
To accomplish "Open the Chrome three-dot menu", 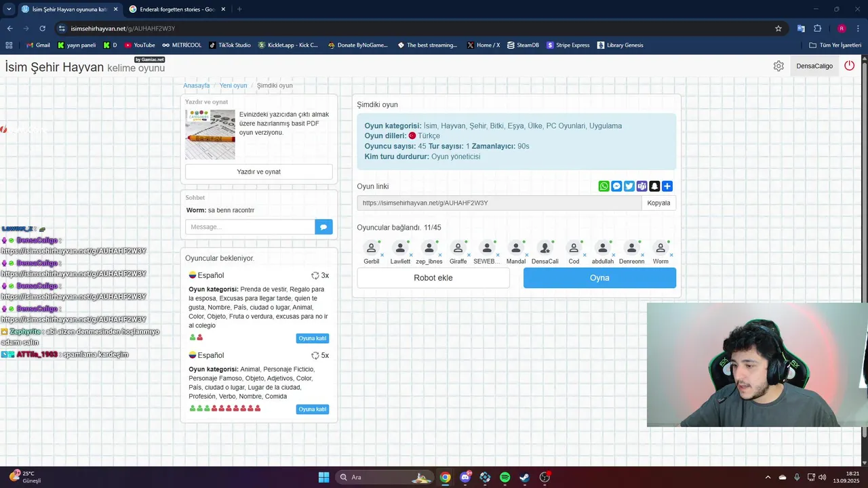I will pyautogui.click(x=858, y=28).
